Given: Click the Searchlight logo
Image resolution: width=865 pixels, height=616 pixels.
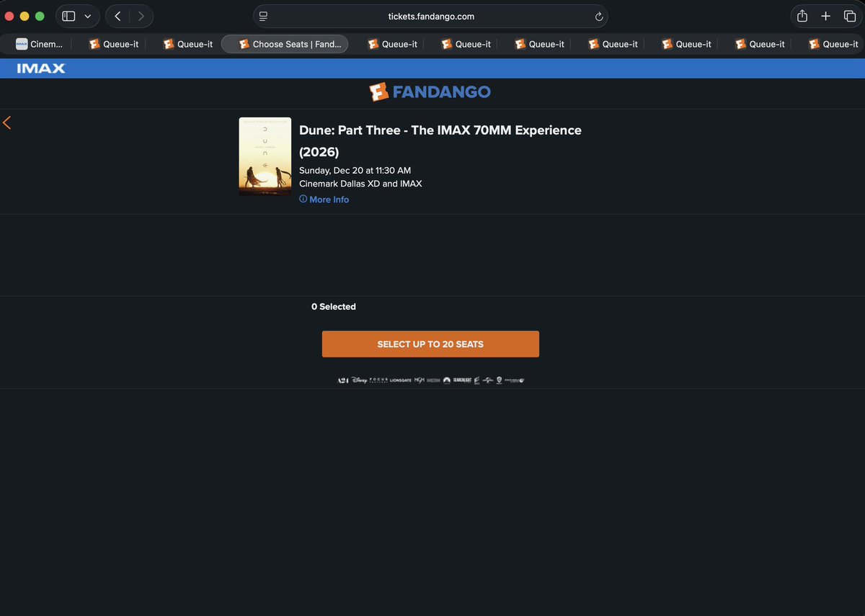Looking at the screenshot, I should [462, 380].
